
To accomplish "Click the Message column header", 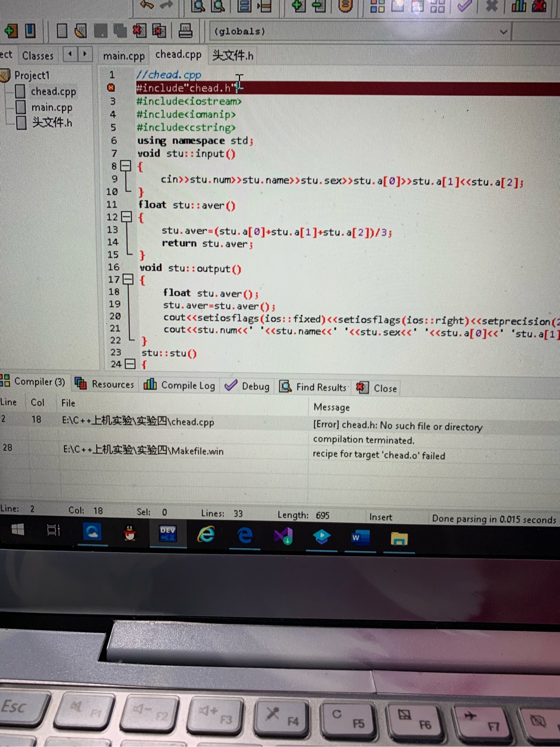I will click(332, 407).
